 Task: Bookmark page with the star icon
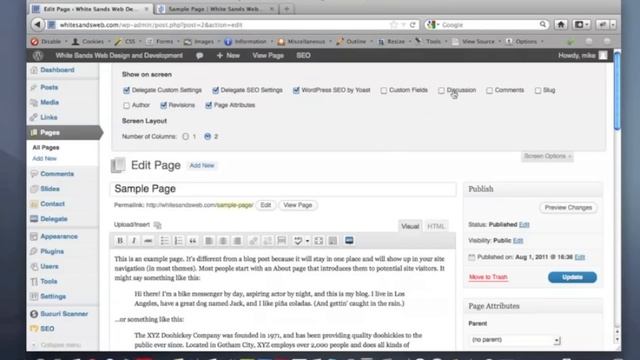click(393, 25)
